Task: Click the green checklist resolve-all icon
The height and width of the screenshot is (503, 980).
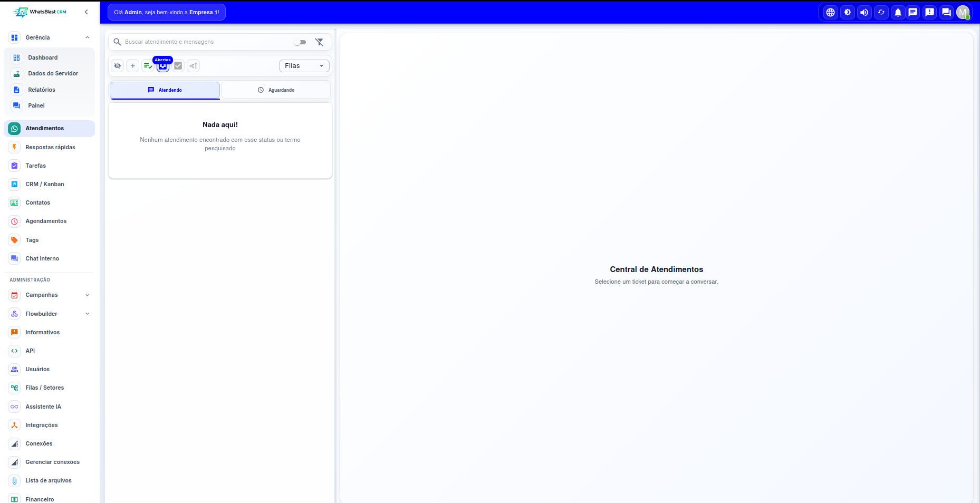Action: 148,66
